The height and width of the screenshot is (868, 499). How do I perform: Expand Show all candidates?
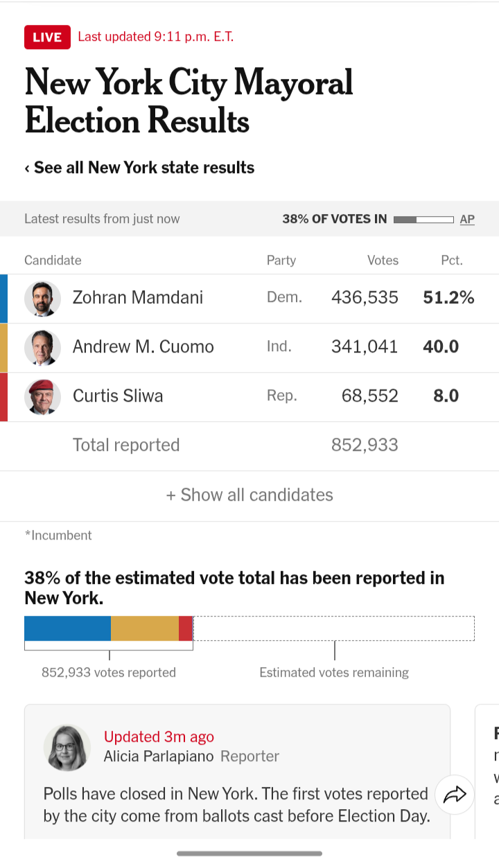coord(249,495)
